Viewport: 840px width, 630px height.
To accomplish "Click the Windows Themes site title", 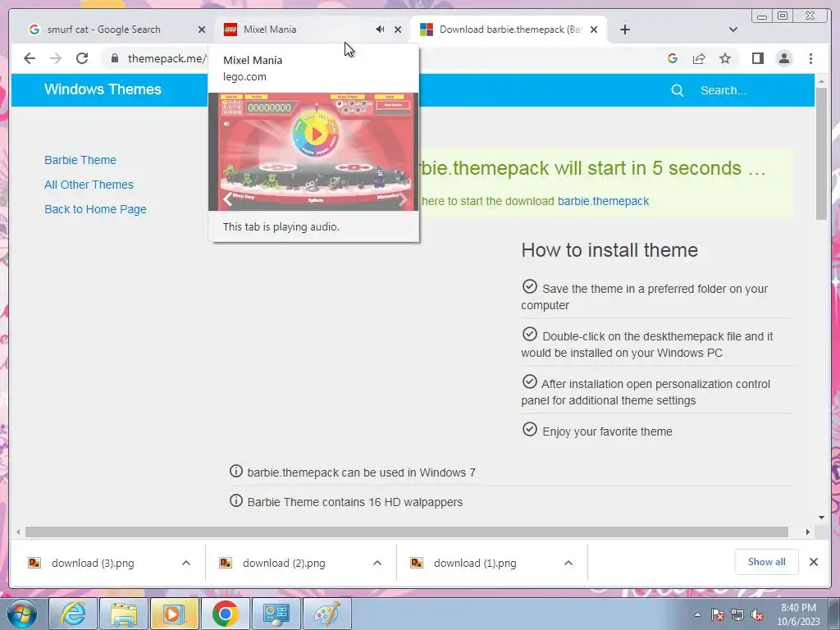I will (103, 89).
